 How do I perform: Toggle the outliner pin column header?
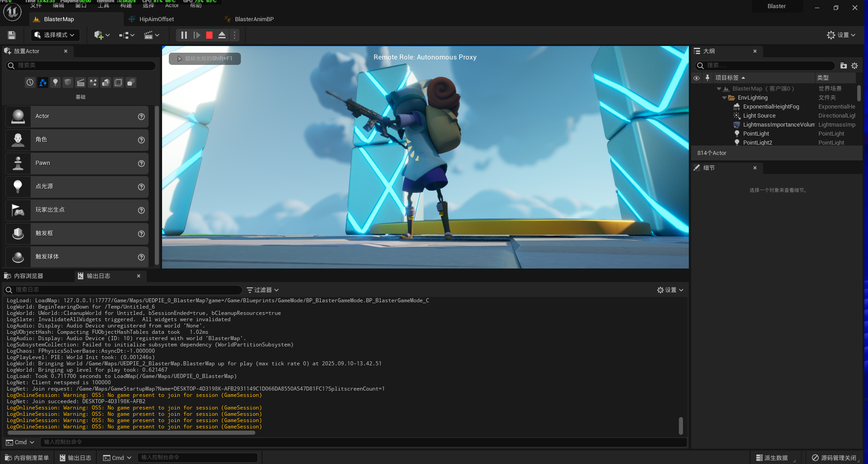tap(707, 77)
